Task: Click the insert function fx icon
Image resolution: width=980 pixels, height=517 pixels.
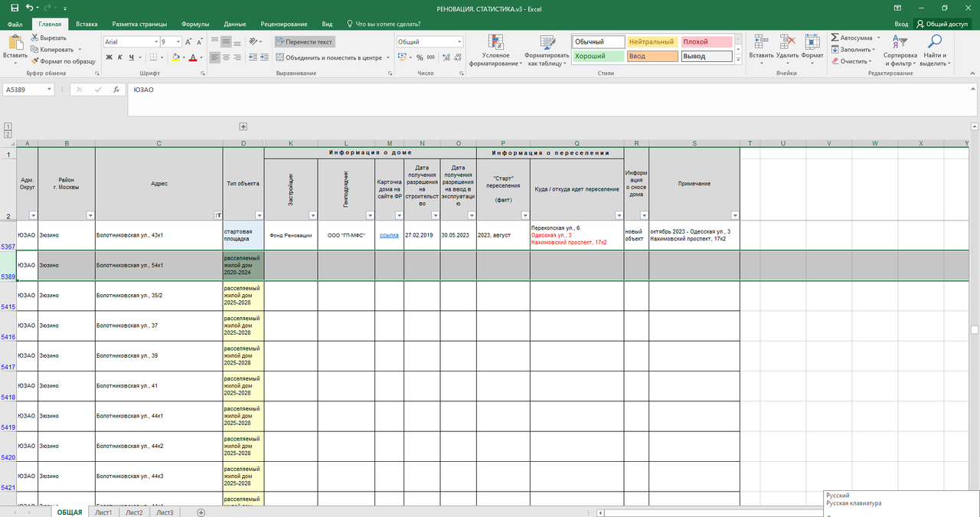Action: [116, 90]
